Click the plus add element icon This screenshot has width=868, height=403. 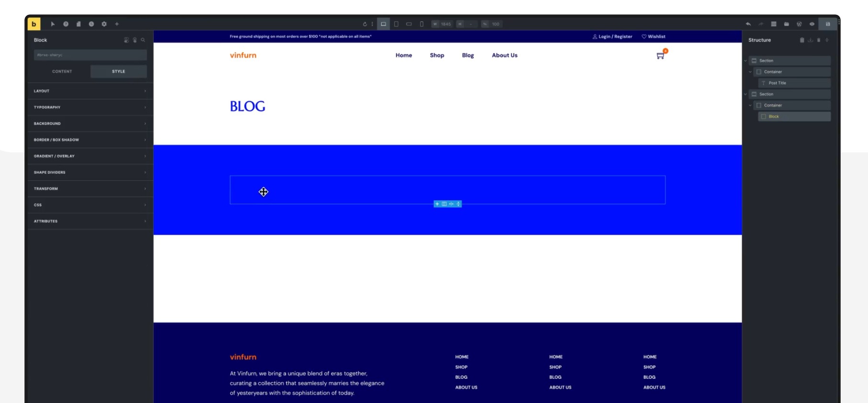point(117,24)
